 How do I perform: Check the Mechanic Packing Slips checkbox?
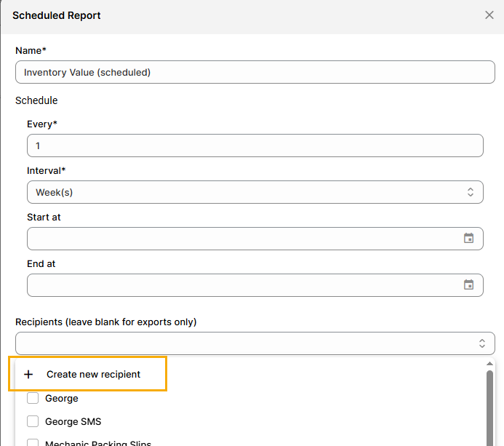(33, 442)
